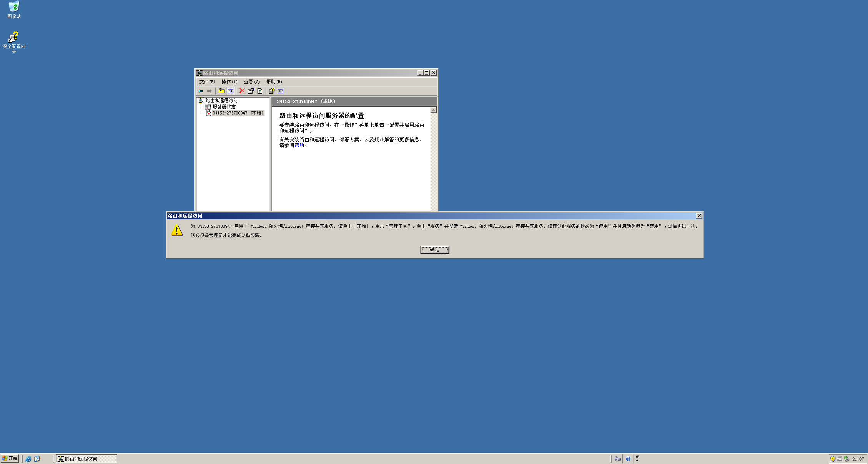This screenshot has height=464, width=868.
Task: Click the Back arrow toolbar icon
Action: (x=201, y=91)
